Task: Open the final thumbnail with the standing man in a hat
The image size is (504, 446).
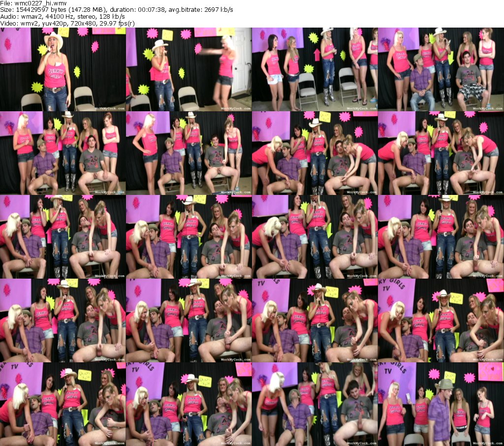Action: tap(441, 404)
